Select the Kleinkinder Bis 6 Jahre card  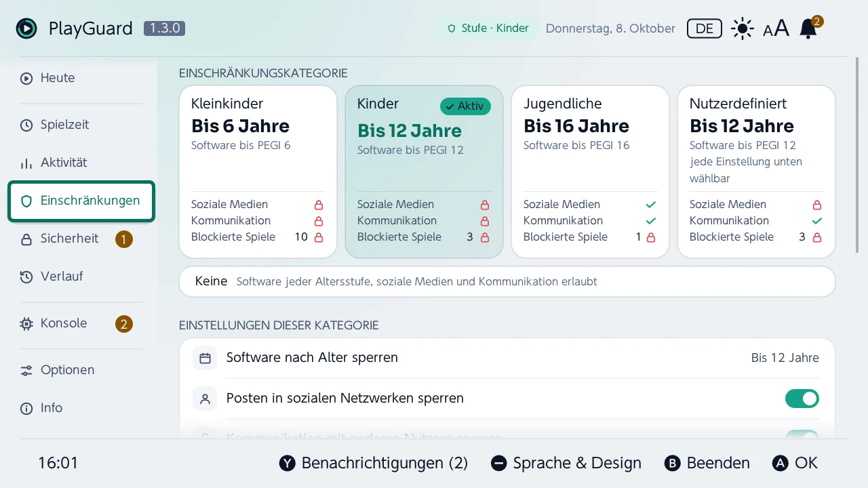coord(258,171)
